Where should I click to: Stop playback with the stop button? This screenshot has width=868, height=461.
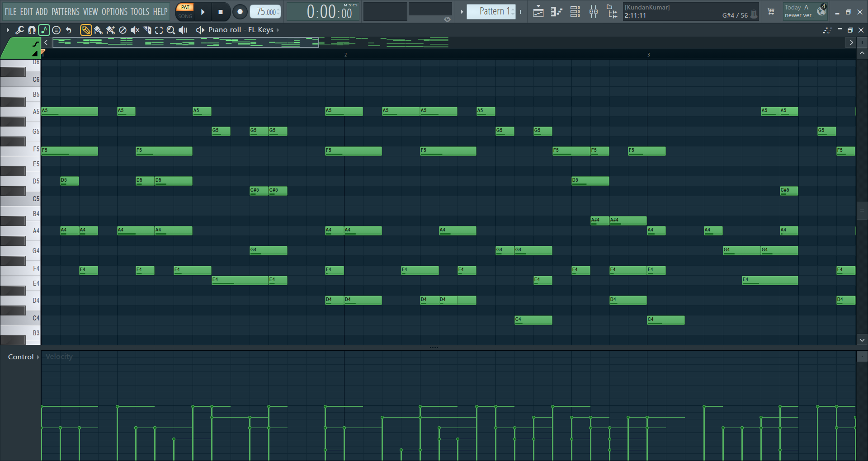click(x=221, y=12)
